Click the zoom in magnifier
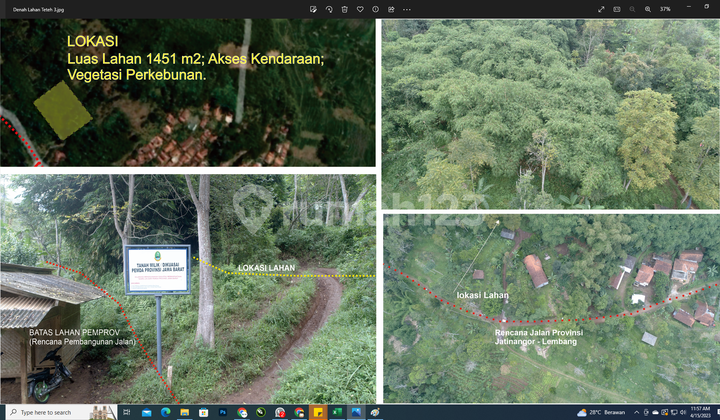The image size is (720, 420). coord(648,9)
